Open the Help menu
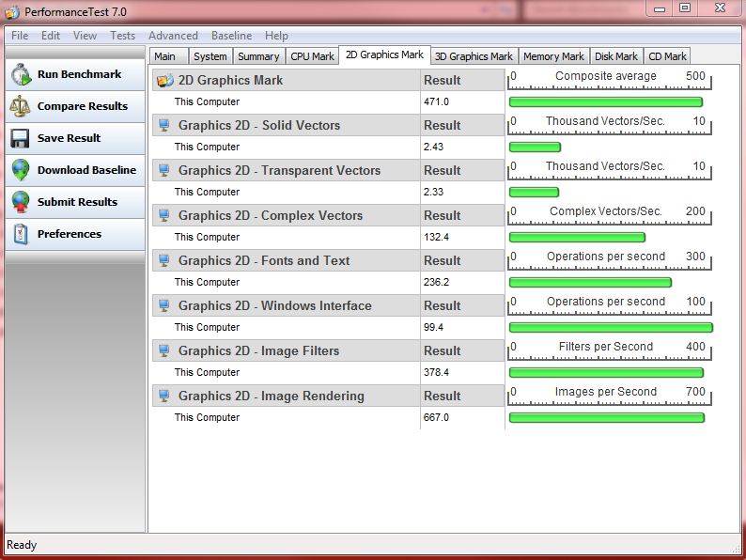 pyautogui.click(x=276, y=36)
